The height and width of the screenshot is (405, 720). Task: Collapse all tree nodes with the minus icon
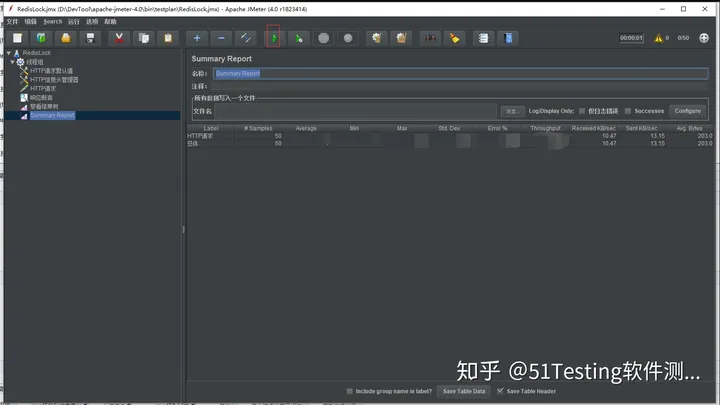[221, 38]
